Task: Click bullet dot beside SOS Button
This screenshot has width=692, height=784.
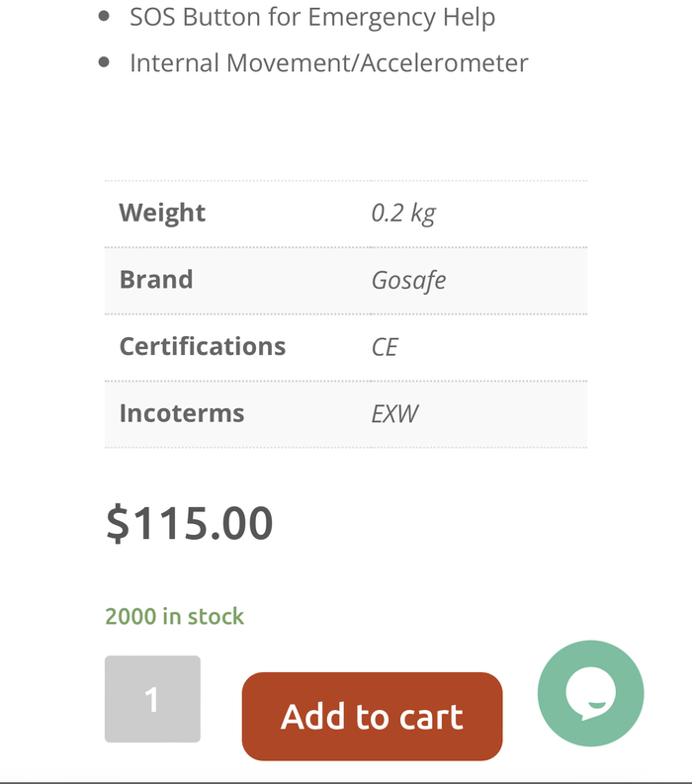Action: [x=105, y=17]
